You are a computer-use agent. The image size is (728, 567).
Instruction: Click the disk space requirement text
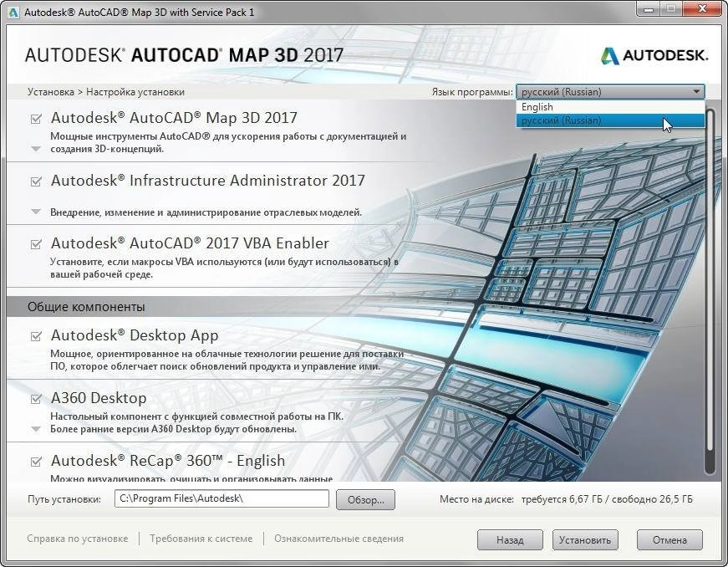[608, 499]
